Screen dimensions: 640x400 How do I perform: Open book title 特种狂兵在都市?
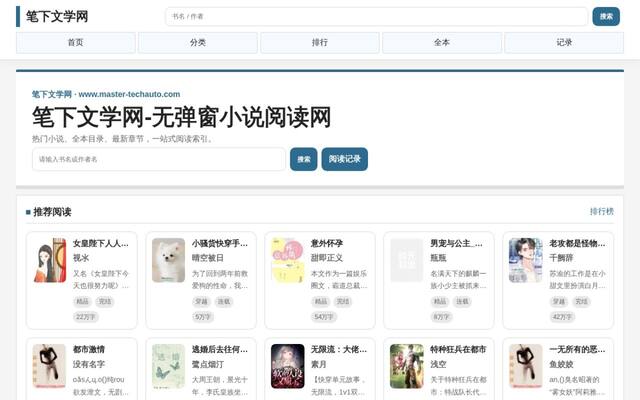(x=458, y=349)
